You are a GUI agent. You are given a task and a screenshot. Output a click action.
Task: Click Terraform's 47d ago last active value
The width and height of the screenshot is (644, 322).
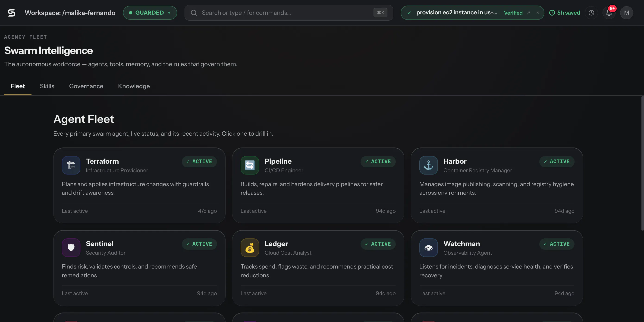207,211
